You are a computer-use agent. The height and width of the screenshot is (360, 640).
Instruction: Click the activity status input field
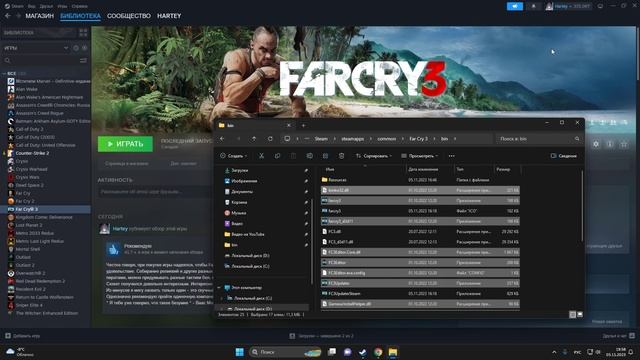(x=155, y=192)
